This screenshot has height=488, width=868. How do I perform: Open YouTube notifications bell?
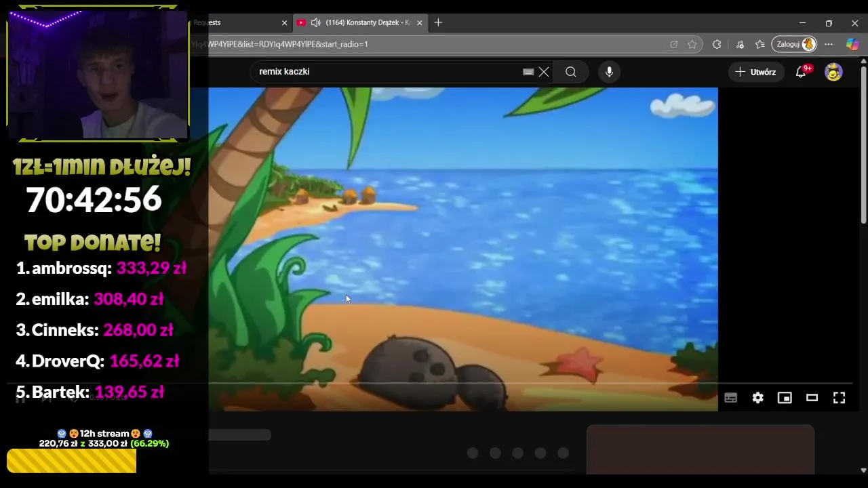(x=801, y=72)
